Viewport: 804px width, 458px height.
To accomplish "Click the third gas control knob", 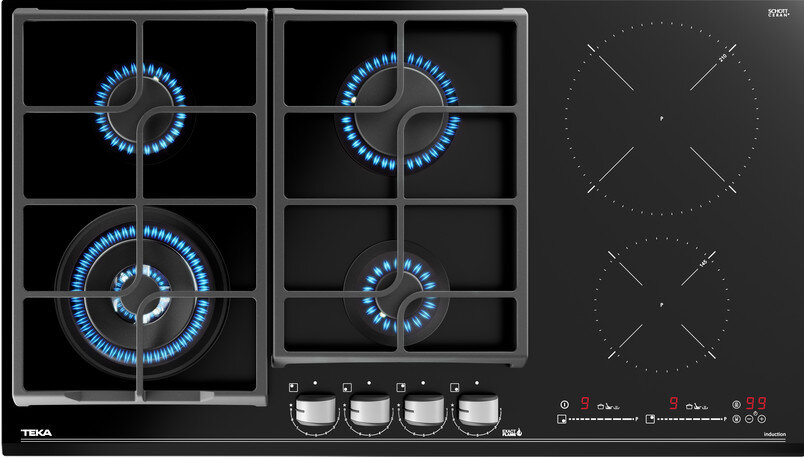I will coord(424,410).
